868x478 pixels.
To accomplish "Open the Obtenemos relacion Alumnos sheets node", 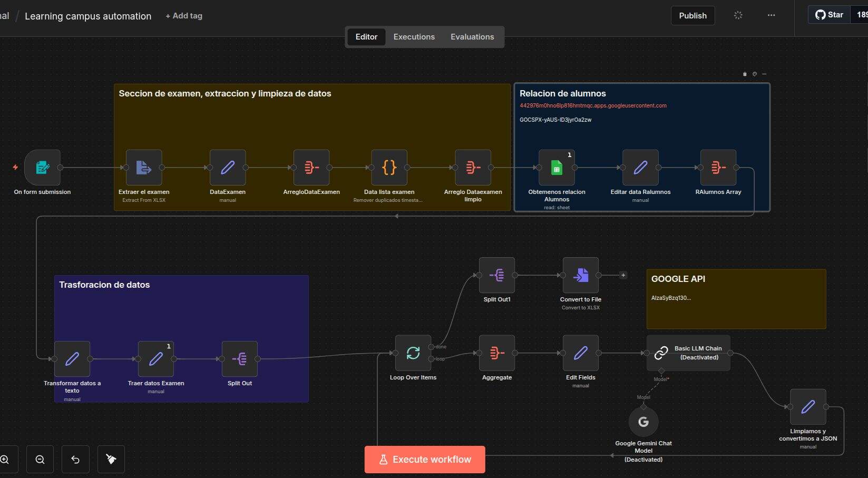I will coord(557,168).
